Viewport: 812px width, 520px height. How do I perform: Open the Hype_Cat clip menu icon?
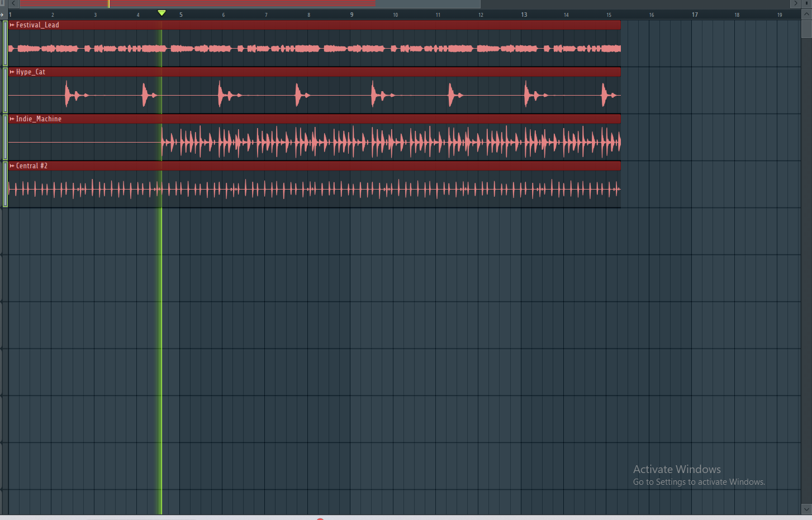[12, 72]
